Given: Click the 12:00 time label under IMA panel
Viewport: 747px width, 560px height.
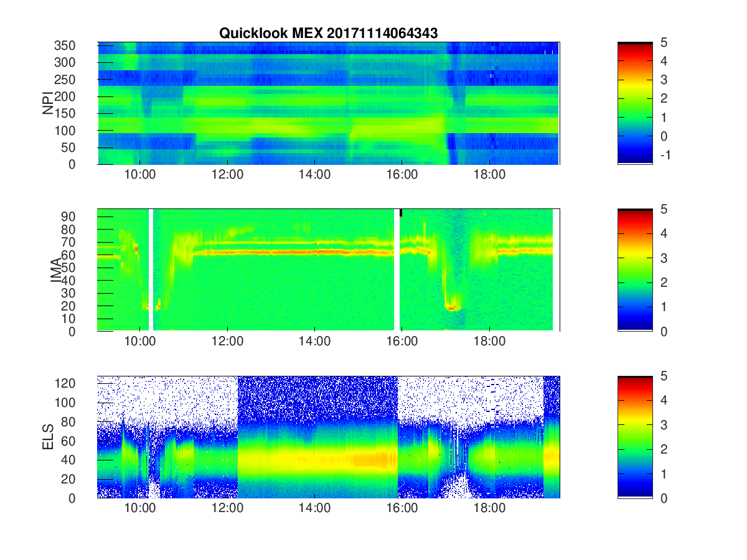Looking at the screenshot, I should pos(227,342).
